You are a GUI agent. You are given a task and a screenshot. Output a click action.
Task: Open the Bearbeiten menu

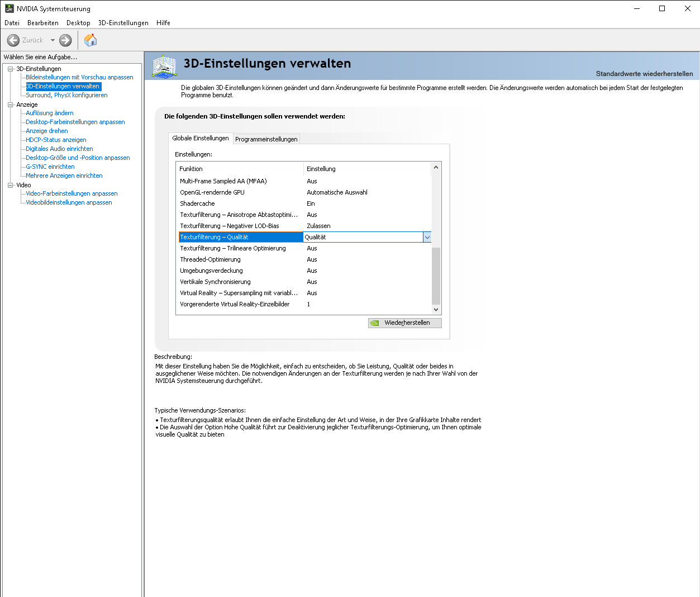tap(43, 23)
